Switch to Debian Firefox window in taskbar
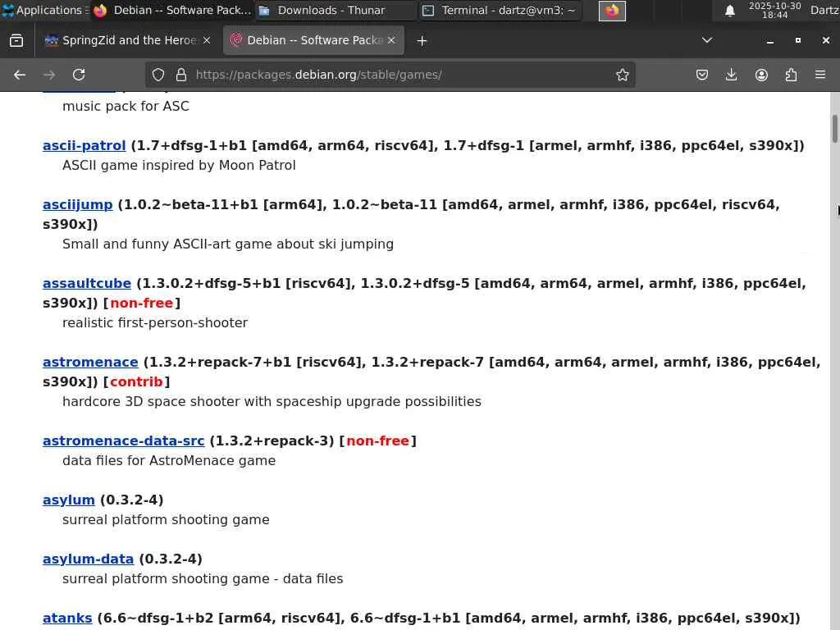Image resolution: width=840 pixels, height=630 pixels. 172,10
